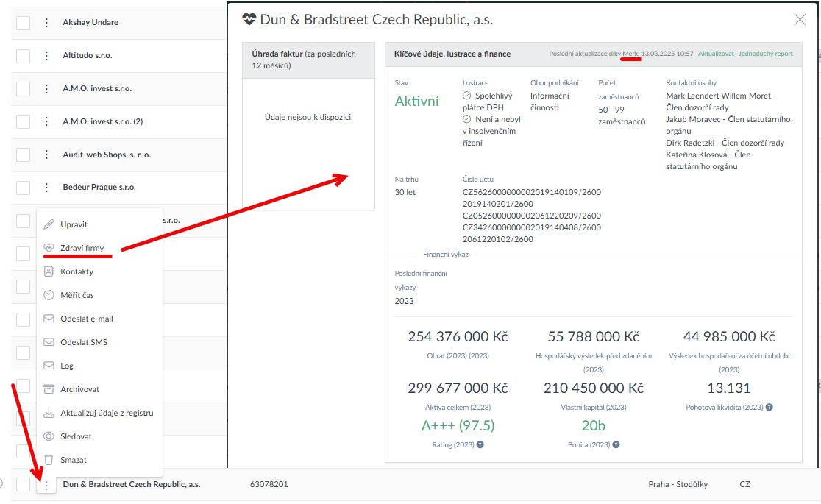The image size is (821, 504).
Task: Click the Kontakty contact-card icon
Action: (49, 271)
